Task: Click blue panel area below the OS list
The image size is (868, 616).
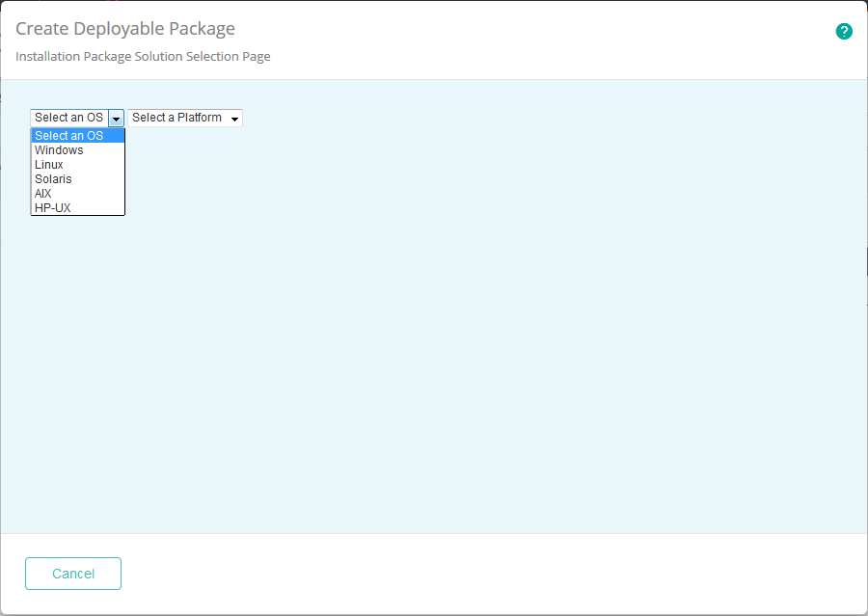Action: 77,289
